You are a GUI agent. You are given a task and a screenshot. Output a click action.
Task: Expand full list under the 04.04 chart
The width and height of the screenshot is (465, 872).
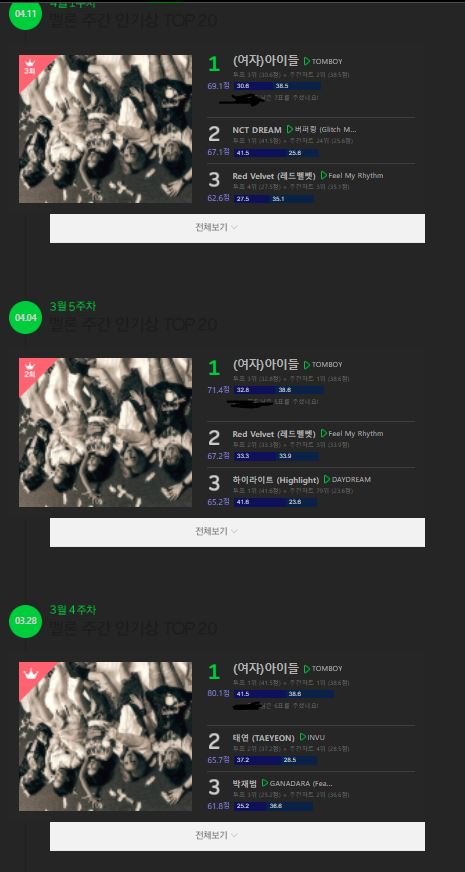coord(238,532)
